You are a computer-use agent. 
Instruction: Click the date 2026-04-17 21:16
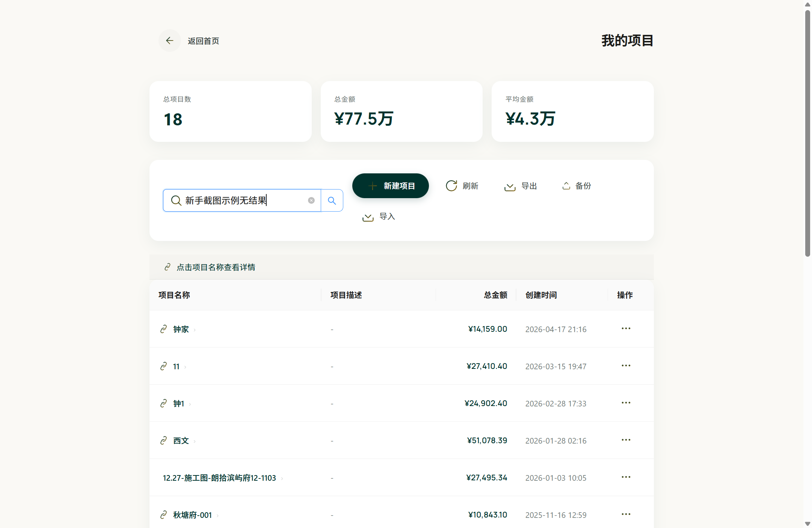(x=556, y=329)
